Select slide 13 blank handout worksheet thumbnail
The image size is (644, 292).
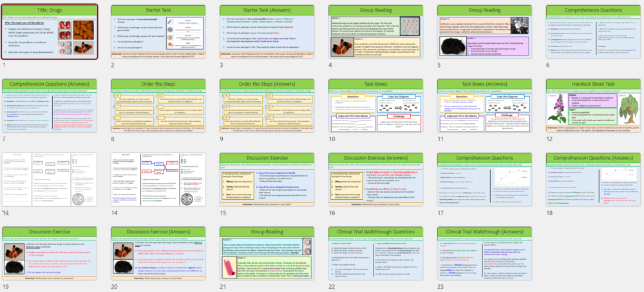tap(50, 179)
